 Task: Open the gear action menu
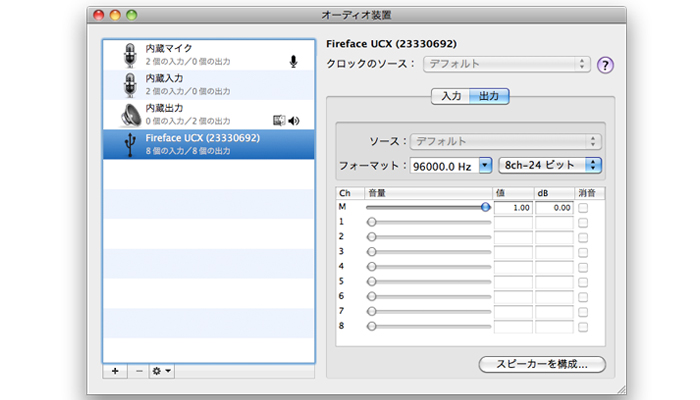[x=162, y=371]
